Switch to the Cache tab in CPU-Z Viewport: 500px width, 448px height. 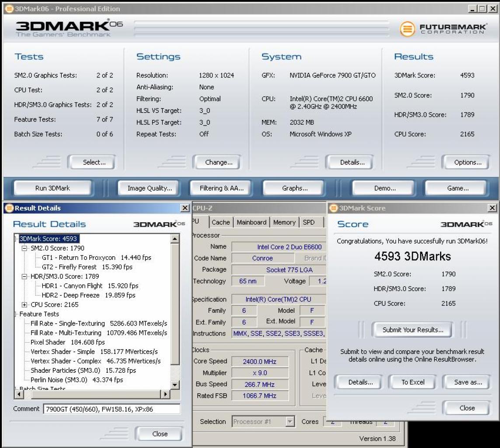(x=220, y=222)
